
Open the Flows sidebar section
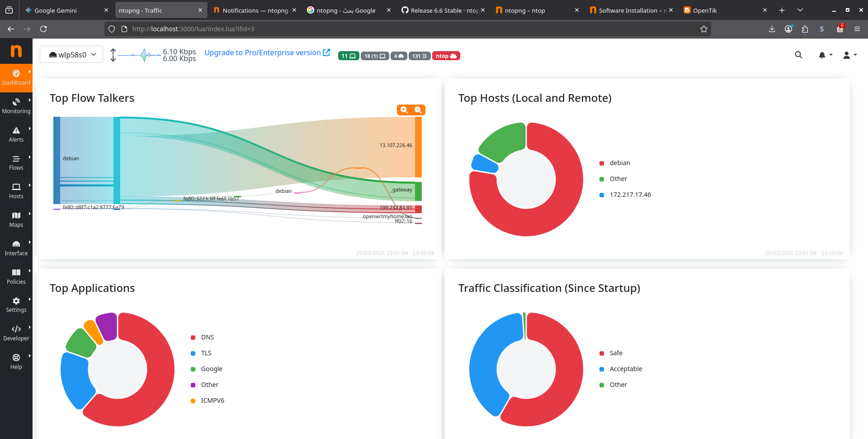[16, 163]
